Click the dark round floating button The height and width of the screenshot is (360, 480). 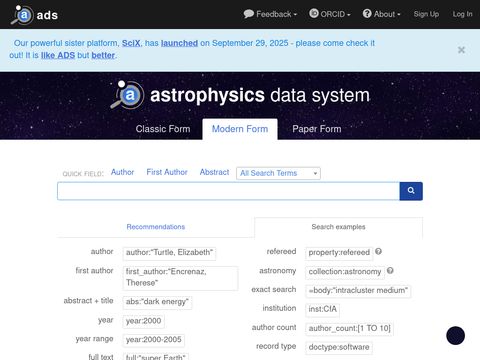(455, 335)
